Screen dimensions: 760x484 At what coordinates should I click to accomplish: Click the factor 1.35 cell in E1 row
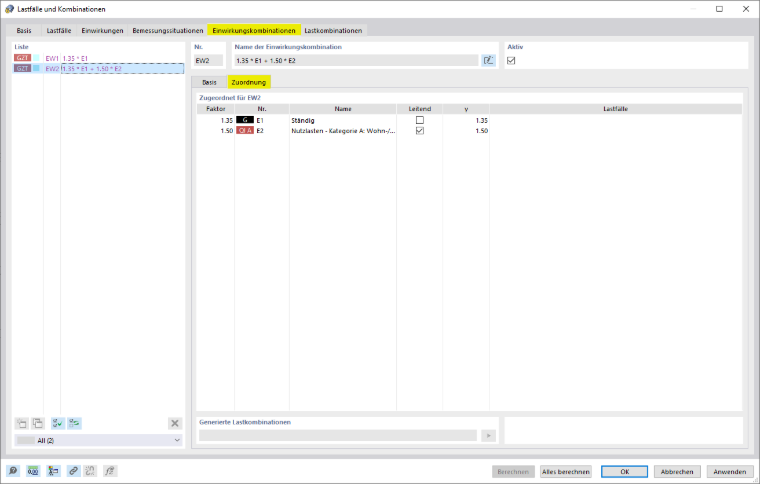(216, 120)
